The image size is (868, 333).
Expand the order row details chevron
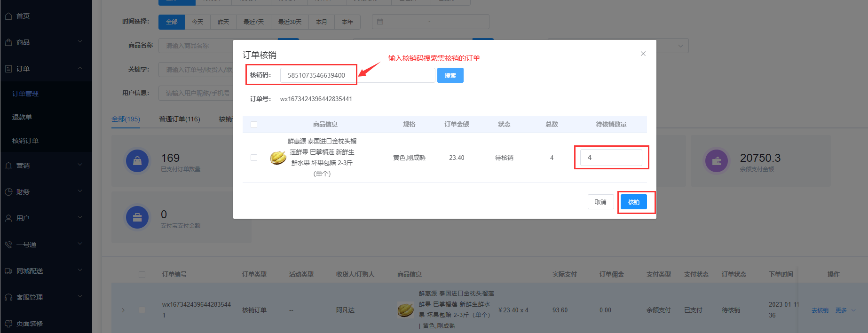click(123, 310)
